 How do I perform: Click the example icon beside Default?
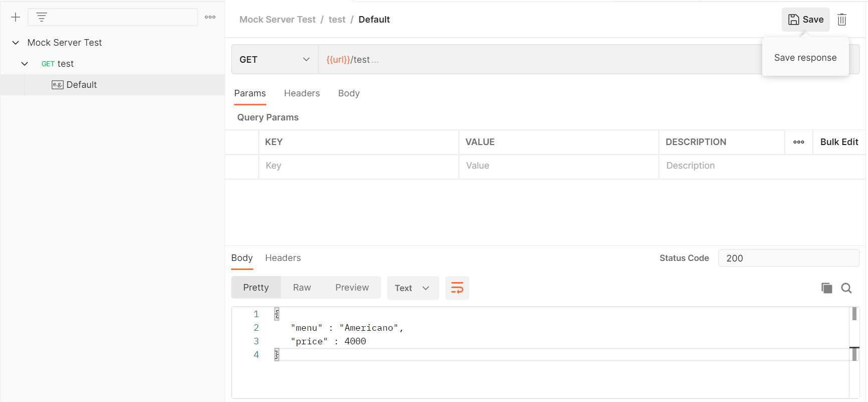click(x=58, y=85)
